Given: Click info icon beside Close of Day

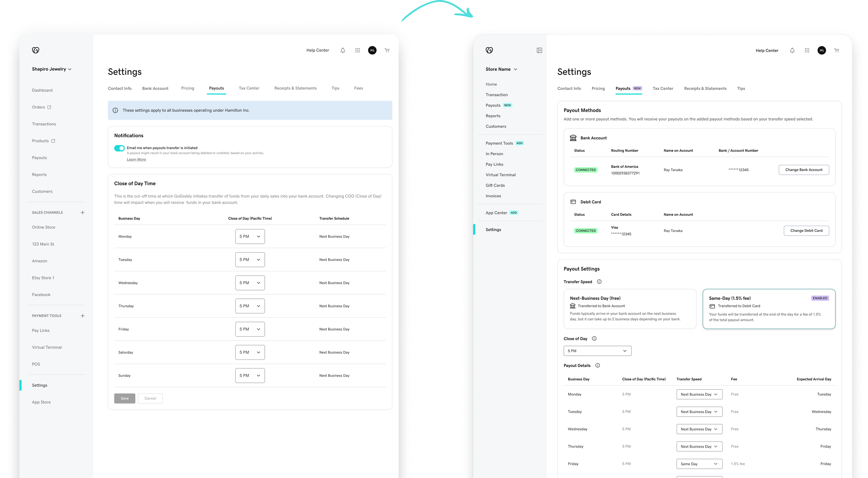Looking at the screenshot, I should tap(594, 339).
